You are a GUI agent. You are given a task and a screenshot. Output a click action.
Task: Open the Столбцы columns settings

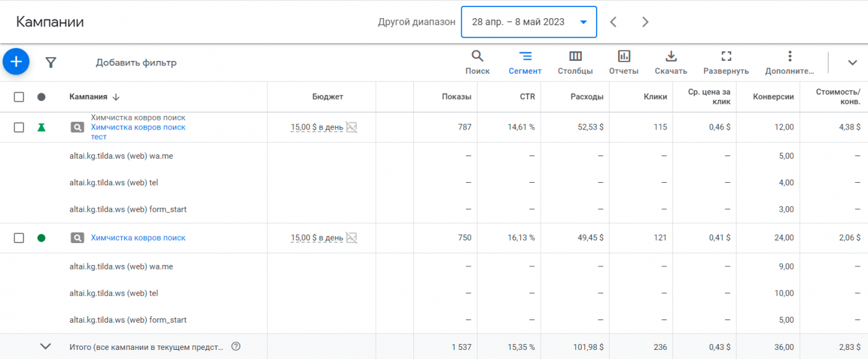(x=575, y=62)
